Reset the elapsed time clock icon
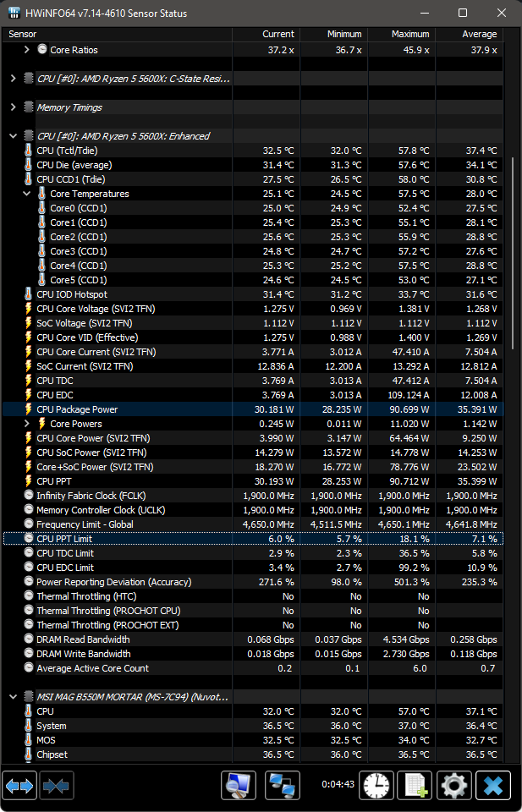This screenshot has height=812, width=522. tap(376, 786)
